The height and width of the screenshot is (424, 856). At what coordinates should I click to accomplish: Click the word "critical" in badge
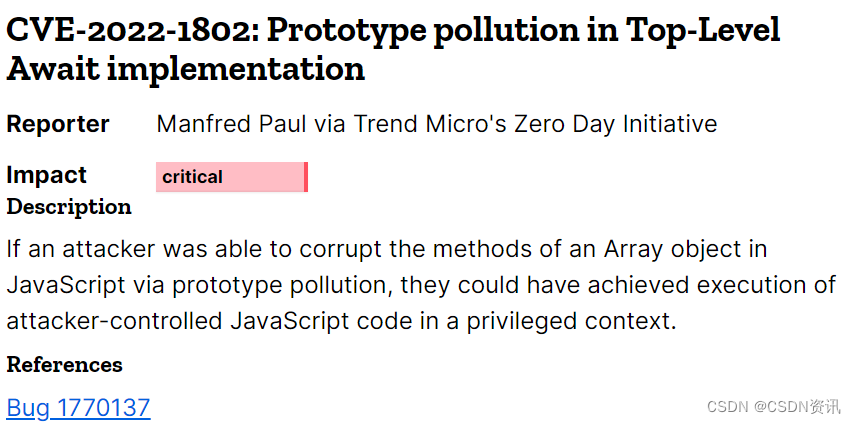pyautogui.click(x=192, y=177)
